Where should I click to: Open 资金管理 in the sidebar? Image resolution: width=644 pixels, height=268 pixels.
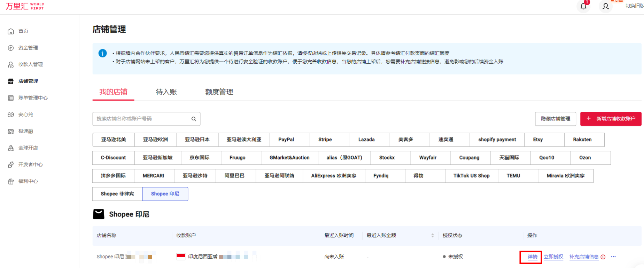coord(28,48)
